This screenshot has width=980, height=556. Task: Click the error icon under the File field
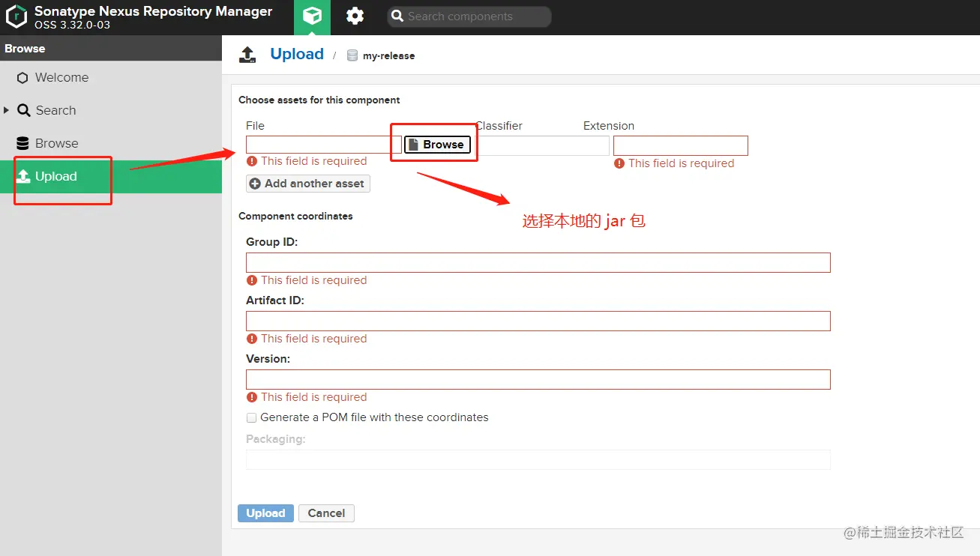(252, 161)
